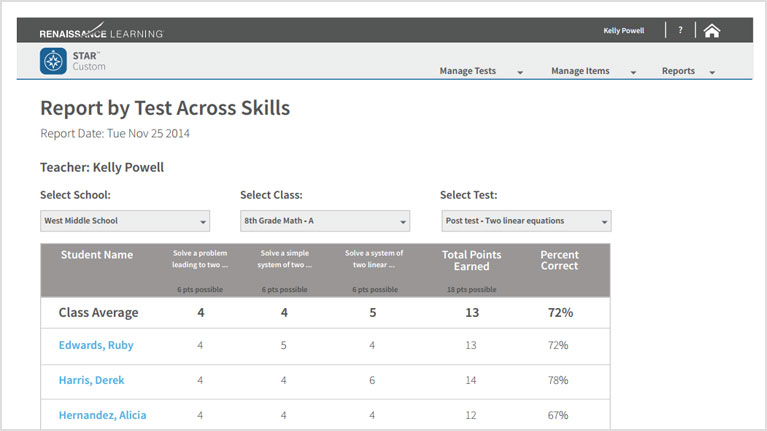
Task: Click the Total Points Earned column header
Action: 471,261
